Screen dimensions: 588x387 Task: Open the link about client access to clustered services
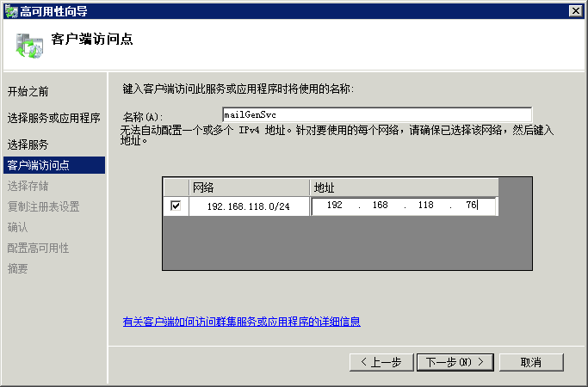coord(242,322)
